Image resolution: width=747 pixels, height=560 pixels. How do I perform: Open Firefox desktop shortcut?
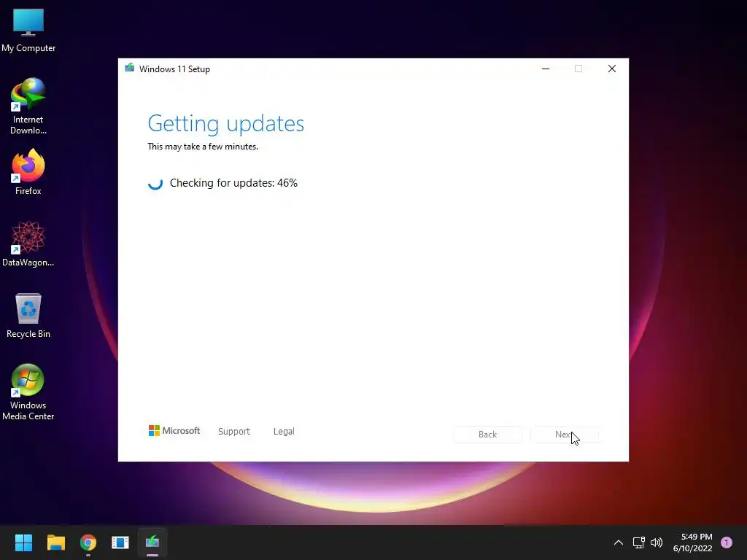(28, 171)
